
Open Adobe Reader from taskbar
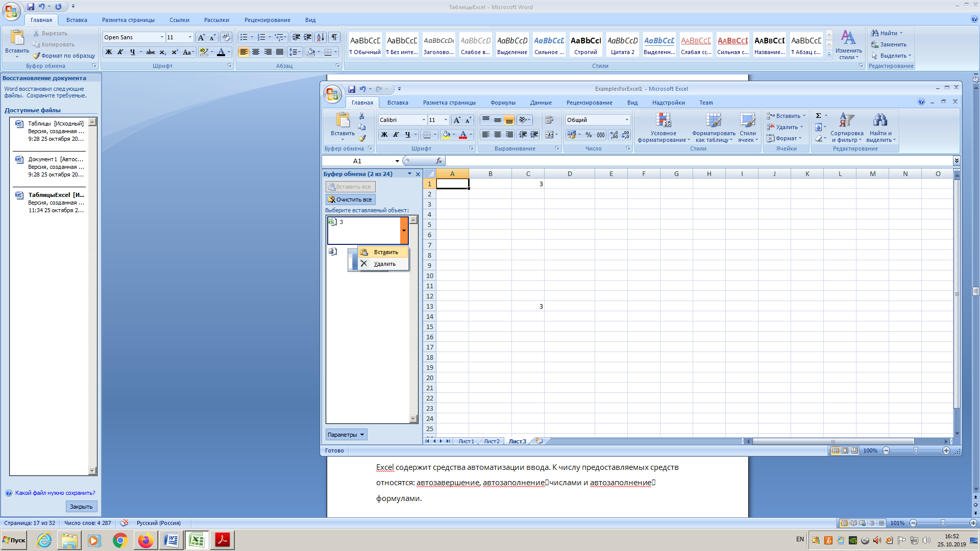223,540
